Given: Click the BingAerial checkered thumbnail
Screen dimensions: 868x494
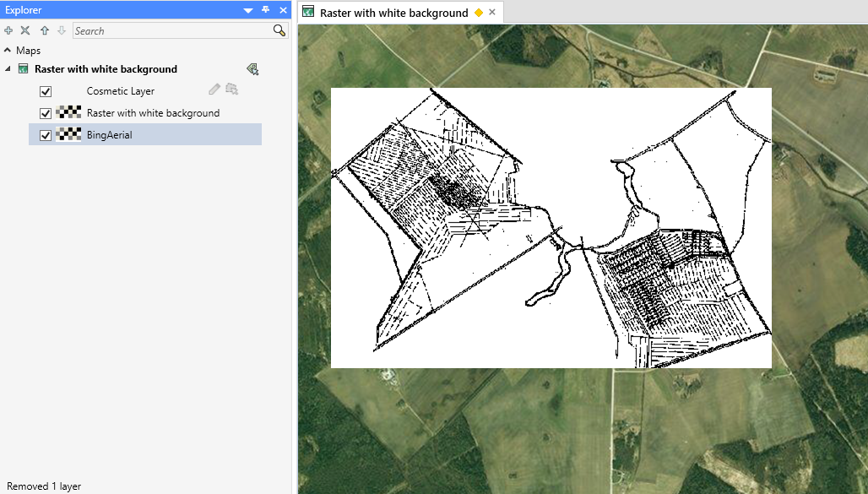Looking at the screenshot, I should click(x=68, y=134).
